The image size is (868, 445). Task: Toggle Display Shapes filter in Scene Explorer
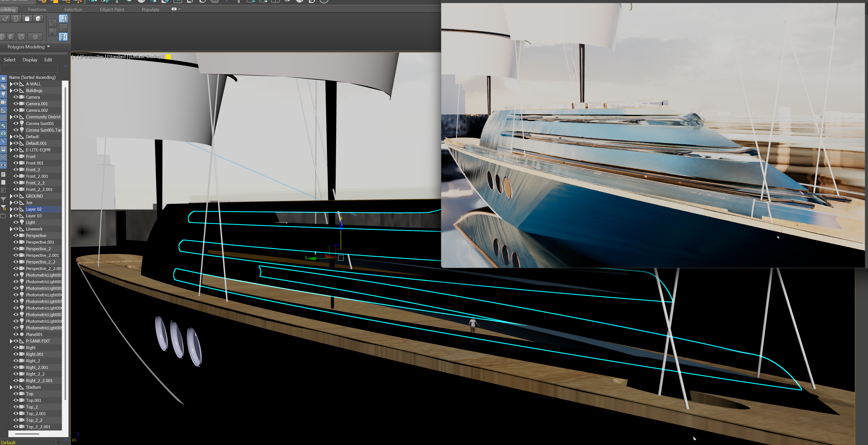pos(3,86)
